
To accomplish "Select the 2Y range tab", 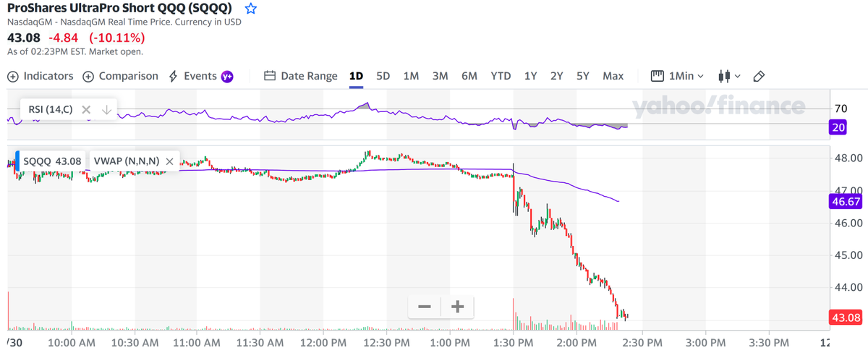I will point(556,76).
